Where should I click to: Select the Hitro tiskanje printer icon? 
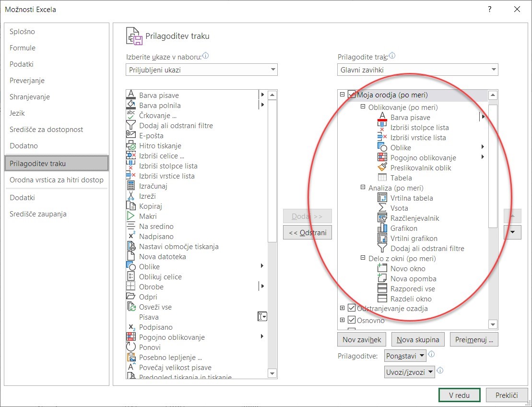tap(131, 145)
